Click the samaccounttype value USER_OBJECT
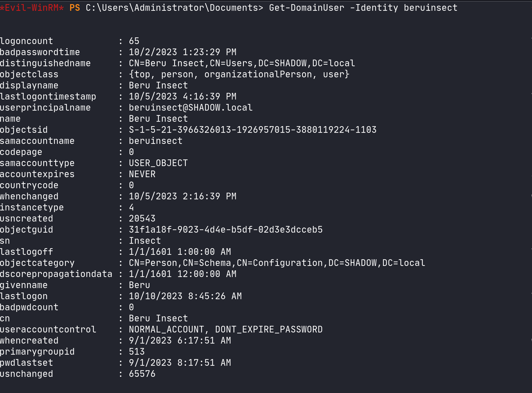This screenshot has width=532, height=393. (158, 163)
